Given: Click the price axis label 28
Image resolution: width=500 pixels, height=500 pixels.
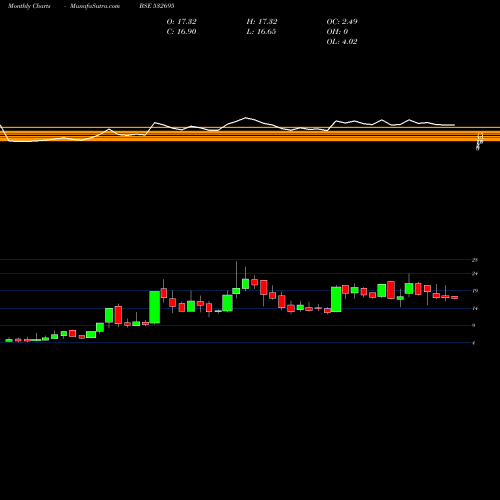Looking at the screenshot, I should coord(475,260).
